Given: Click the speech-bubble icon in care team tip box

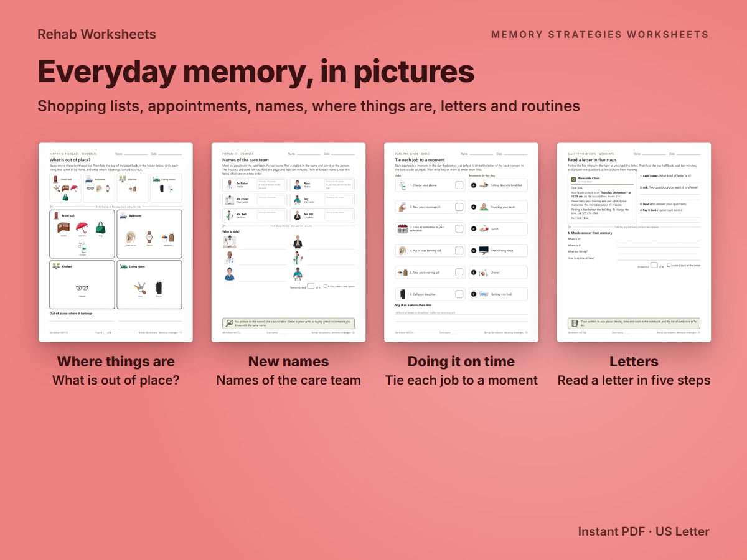Looking at the screenshot, I should pyautogui.click(x=229, y=323).
